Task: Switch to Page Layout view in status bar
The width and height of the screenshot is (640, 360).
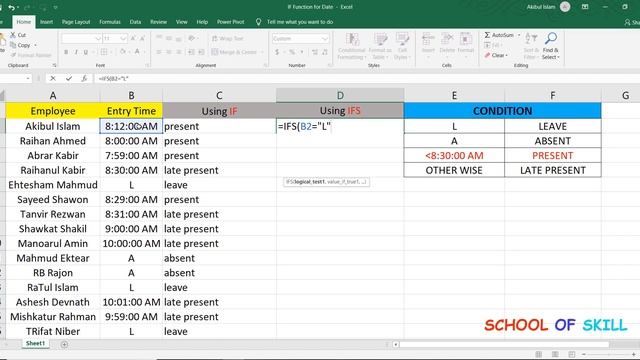Action: tap(555, 354)
